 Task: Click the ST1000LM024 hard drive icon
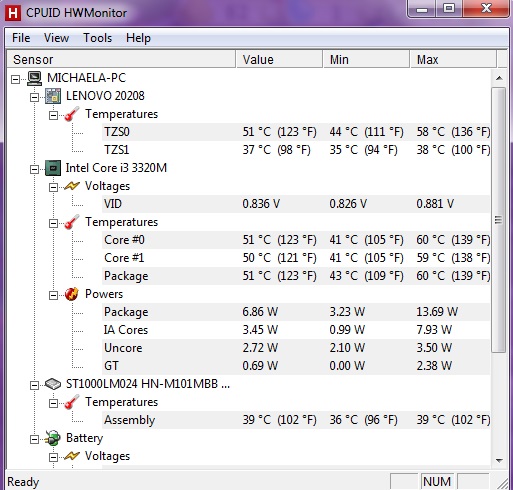pos(53,384)
